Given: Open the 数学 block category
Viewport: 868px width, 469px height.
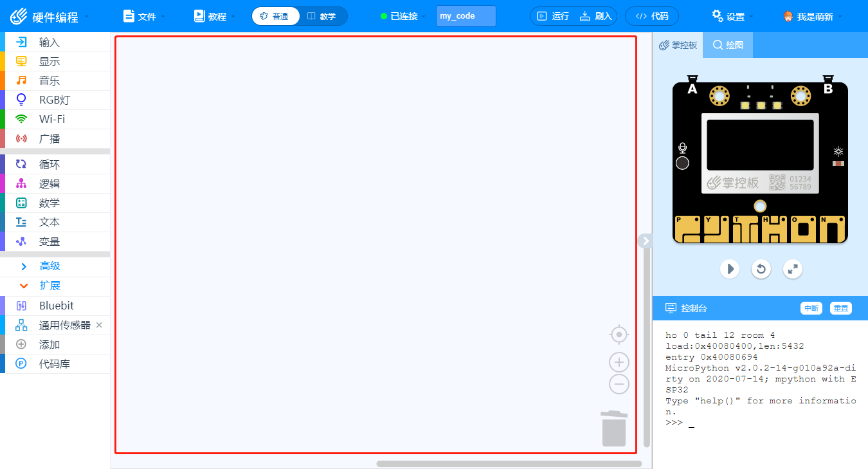Looking at the screenshot, I should coord(55,203).
